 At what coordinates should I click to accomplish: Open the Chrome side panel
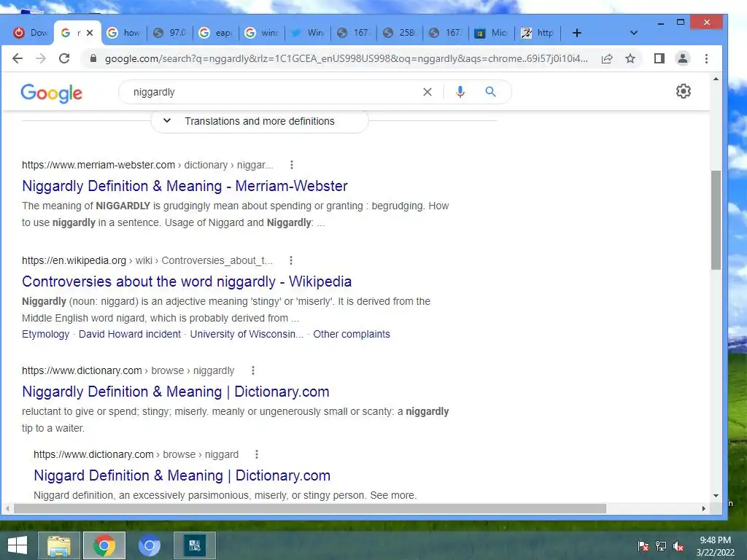pos(659,58)
